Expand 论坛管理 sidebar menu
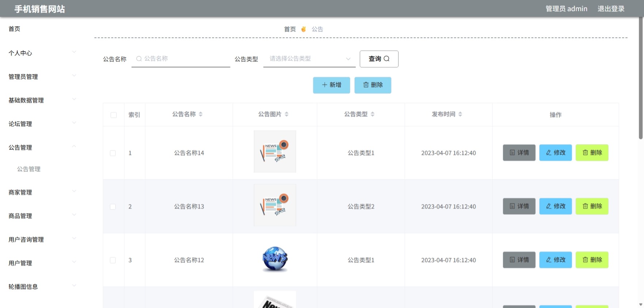This screenshot has height=308, width=644. (x=42, y=124)
